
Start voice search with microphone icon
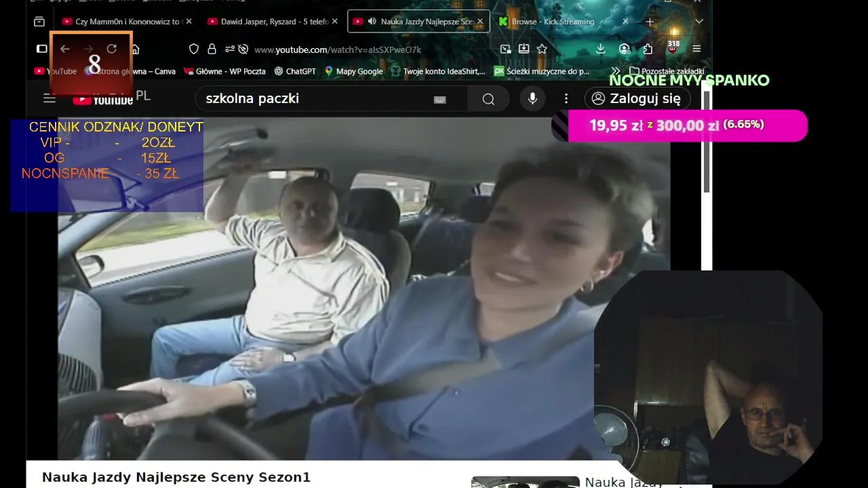(x=533, y=99)
